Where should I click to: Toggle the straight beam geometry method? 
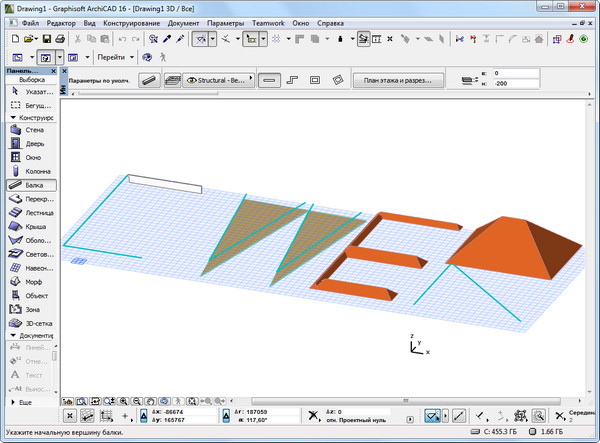click(x=270, y=80)
